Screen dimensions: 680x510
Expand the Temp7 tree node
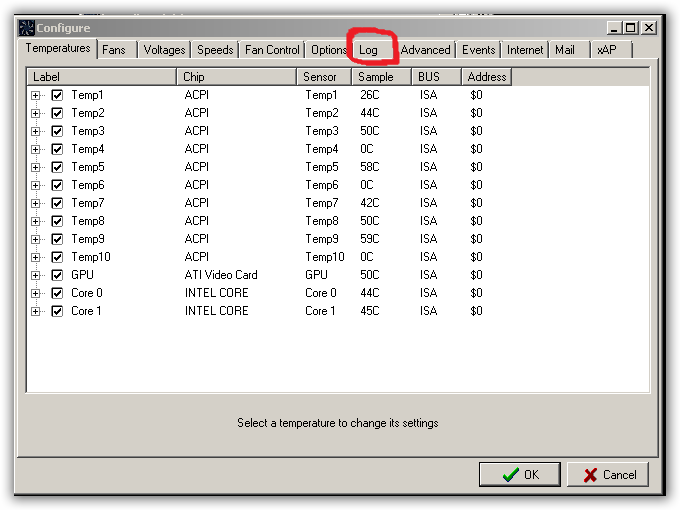coord(36,203)
